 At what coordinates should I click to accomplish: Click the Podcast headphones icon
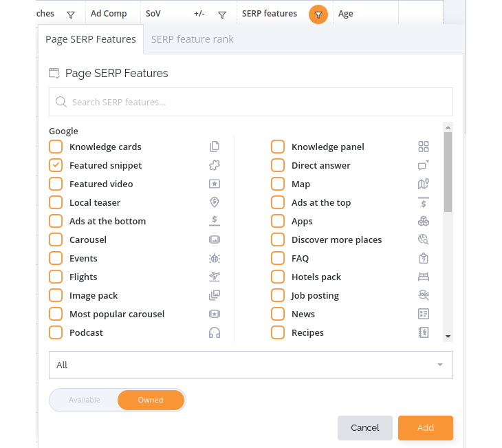pos(215,332)
